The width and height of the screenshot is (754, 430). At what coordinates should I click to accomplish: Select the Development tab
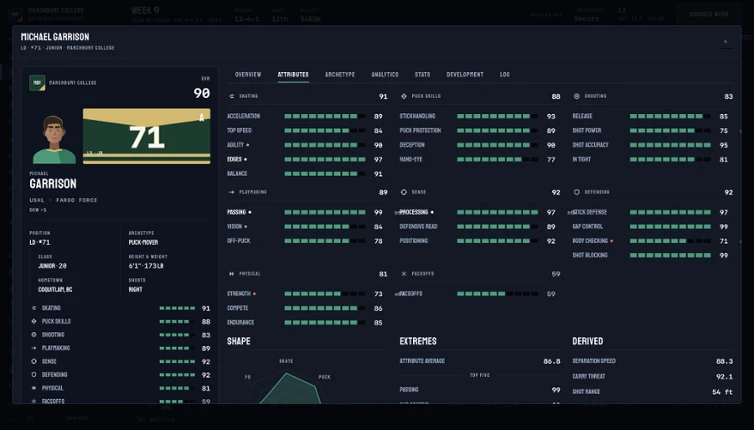(465, 75)
